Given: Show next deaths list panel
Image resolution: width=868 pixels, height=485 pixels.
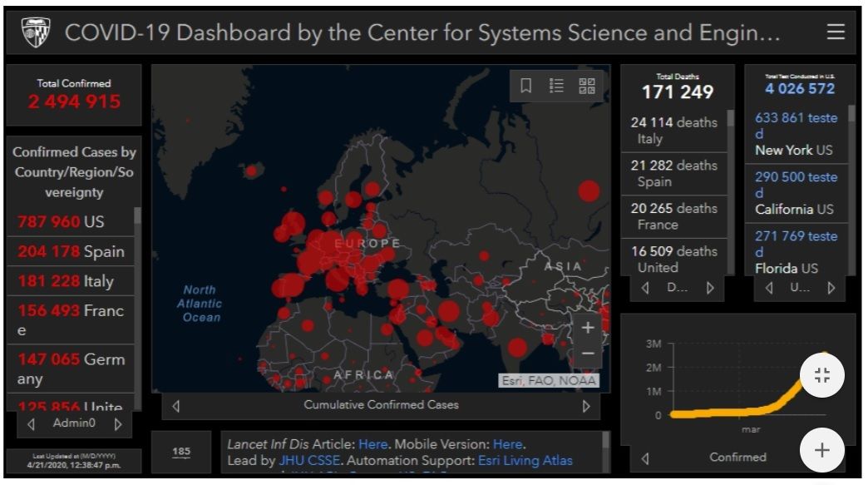Looking at the screenshot, I should pyautogui.click(x=709, y=288).
